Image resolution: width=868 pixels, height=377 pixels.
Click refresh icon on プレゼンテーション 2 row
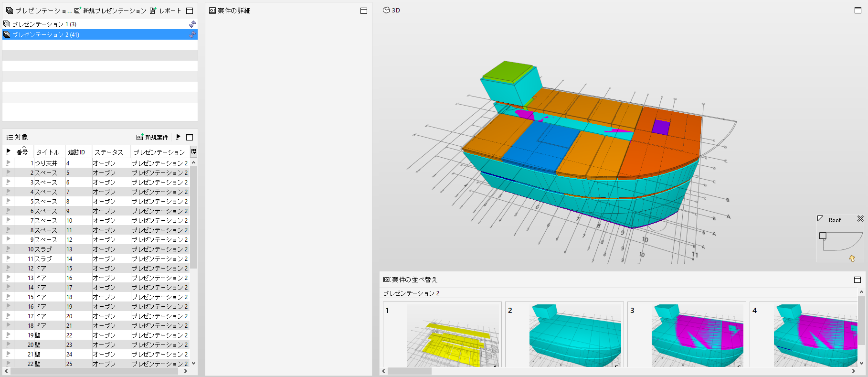[192, 34]
